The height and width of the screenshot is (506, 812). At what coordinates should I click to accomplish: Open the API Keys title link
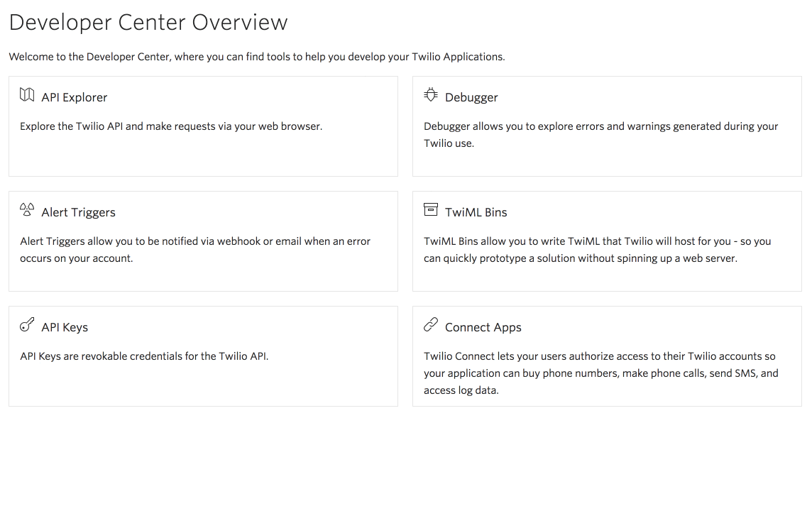[65, 327]
